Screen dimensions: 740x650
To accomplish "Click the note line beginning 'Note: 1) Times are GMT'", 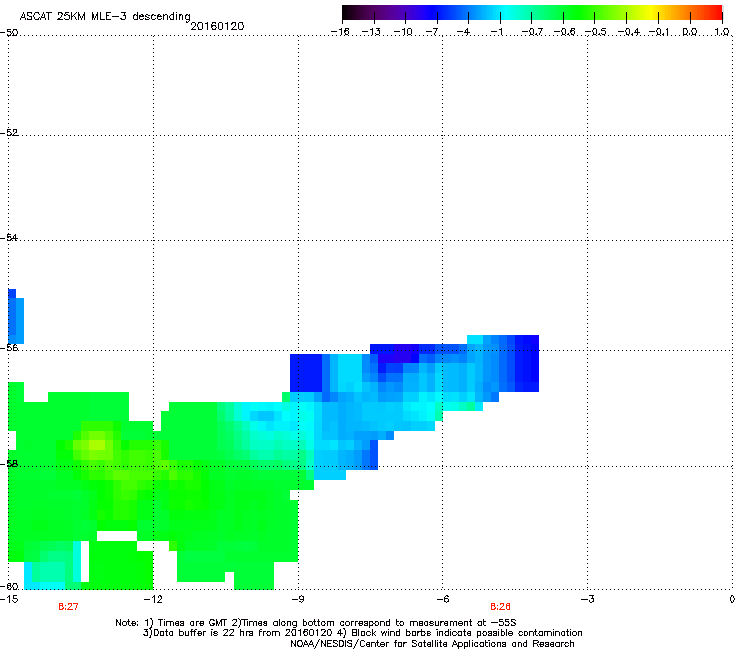I will [316, 623].
